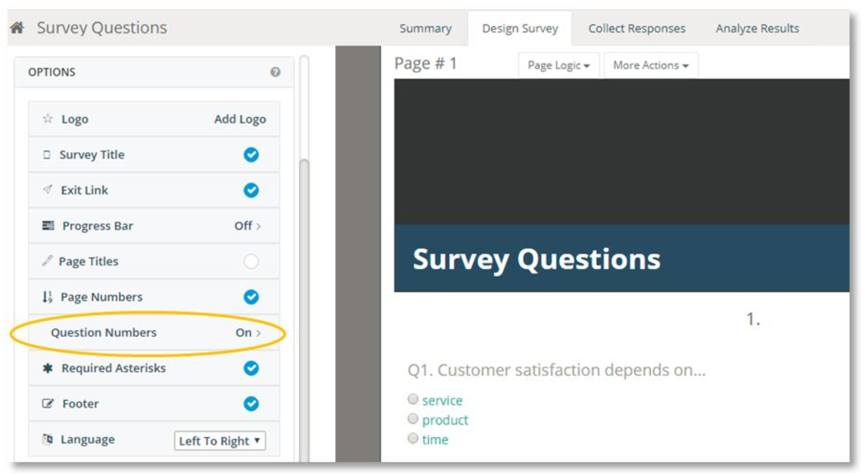The image size is (868, 476).
Task: Click the edit icon beside Footer
Action: [48, 403]
